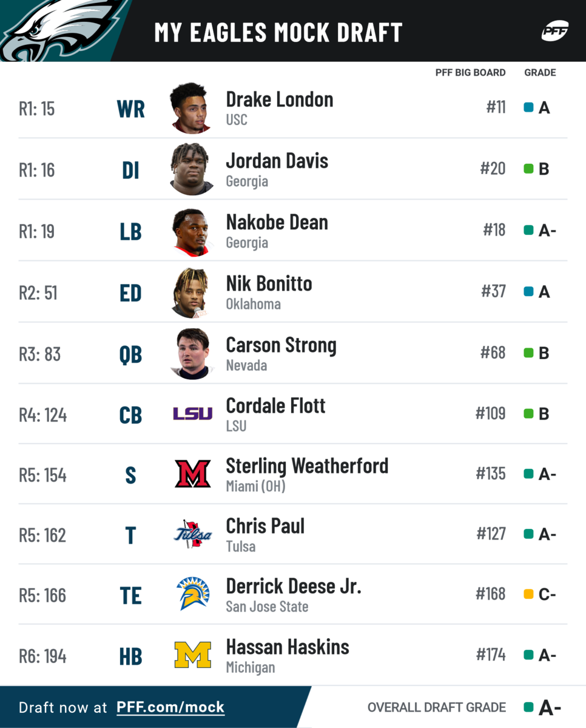Click the PFF Big Board column header
The height and width of the screenshot is (728, 586).
point(470,73)
